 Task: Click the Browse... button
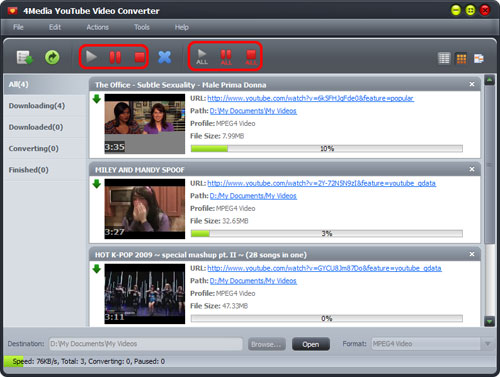click(x=267, y=344)
